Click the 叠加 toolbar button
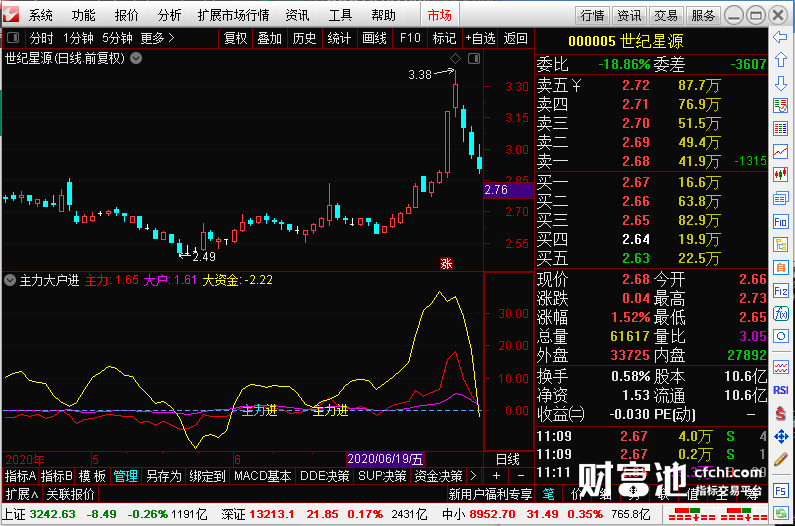This screenshot has width=795, height=526. click(x=269, y=38)
